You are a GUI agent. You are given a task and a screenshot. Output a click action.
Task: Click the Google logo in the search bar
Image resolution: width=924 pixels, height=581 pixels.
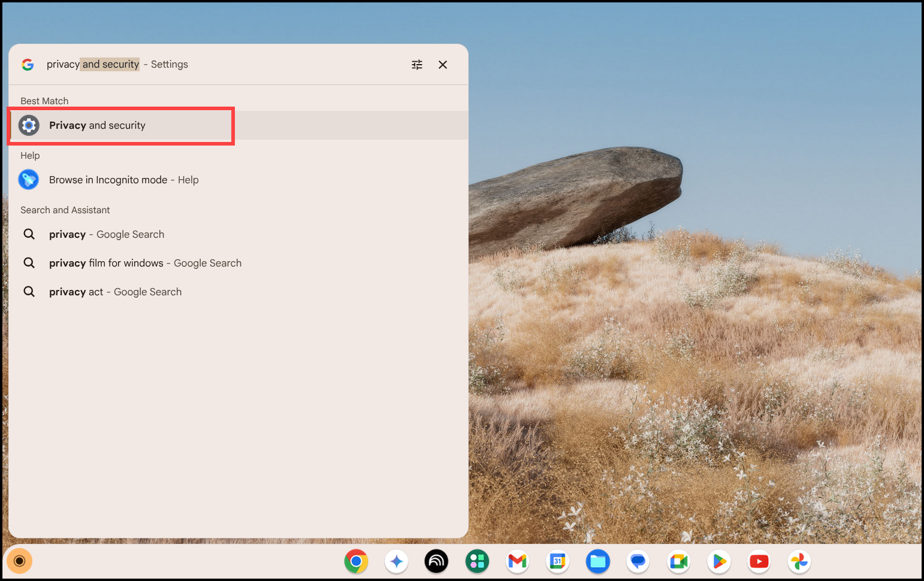click(x=28, y=64)
